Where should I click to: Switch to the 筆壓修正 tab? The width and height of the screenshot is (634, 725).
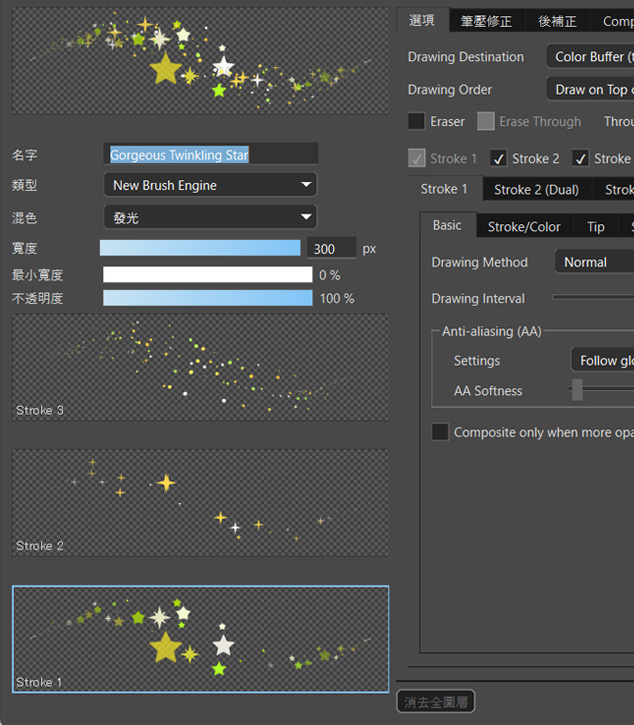tap(486, 21)
